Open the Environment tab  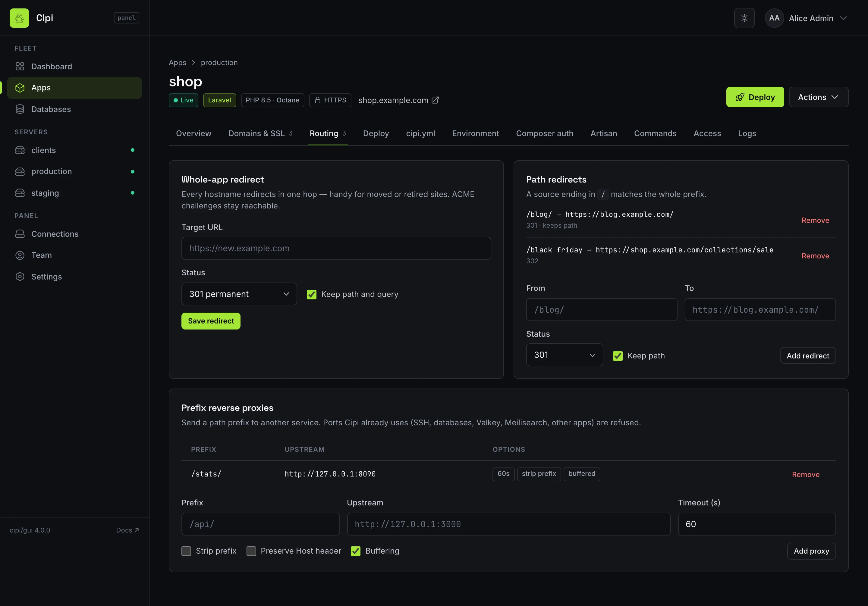click(475, 133)
